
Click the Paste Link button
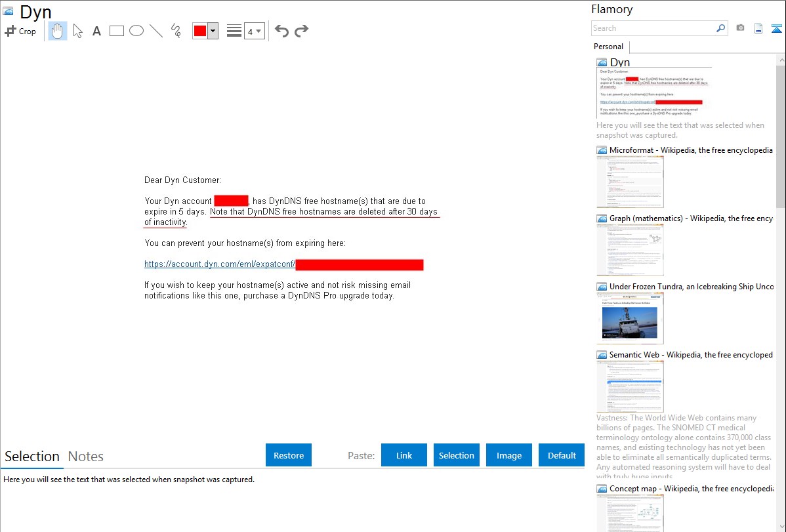[404, 455]
